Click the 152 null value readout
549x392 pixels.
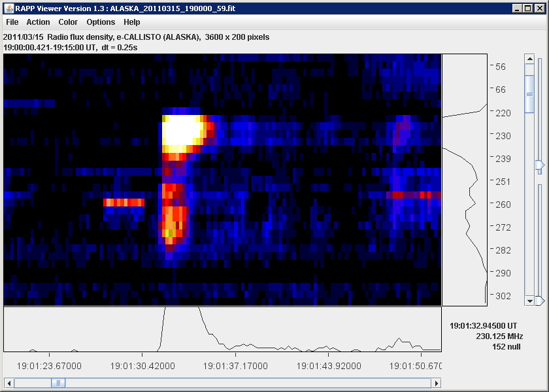pos(507,347)
